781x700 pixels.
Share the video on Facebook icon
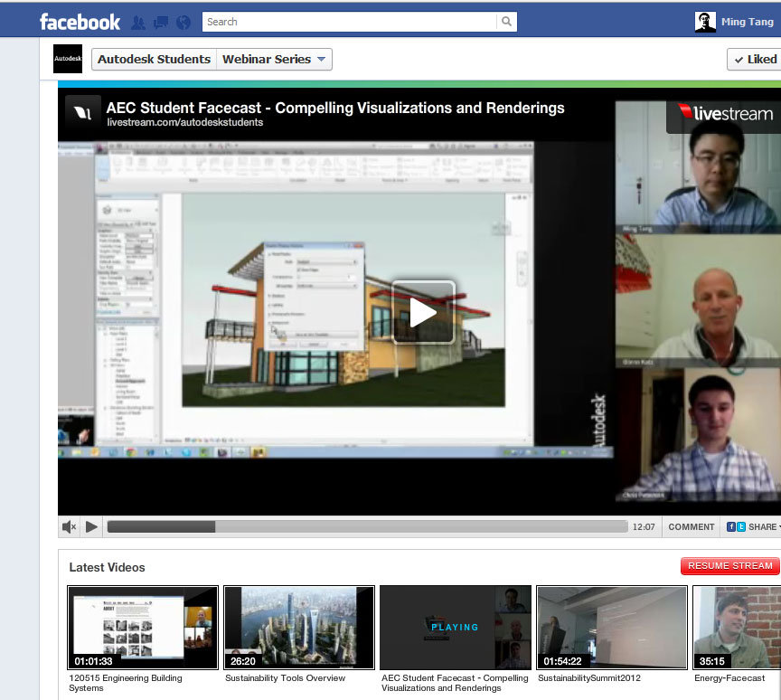tap(730, 526)
